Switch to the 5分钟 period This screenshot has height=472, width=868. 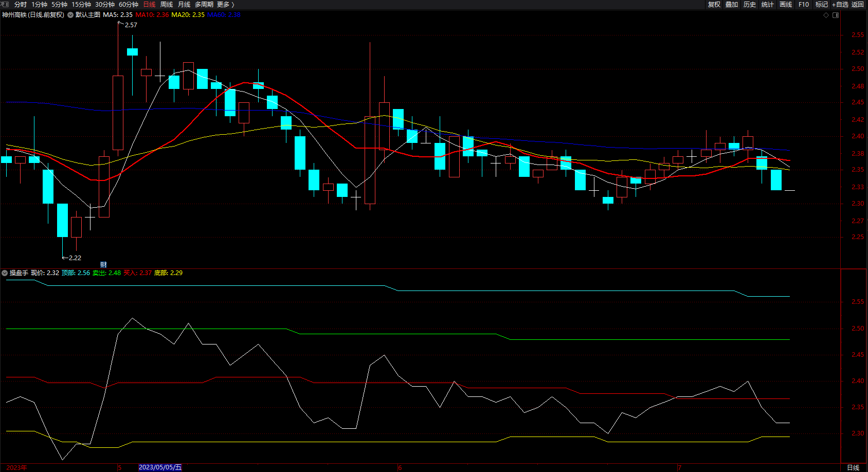pyautogui.click(x=59, y=4)
